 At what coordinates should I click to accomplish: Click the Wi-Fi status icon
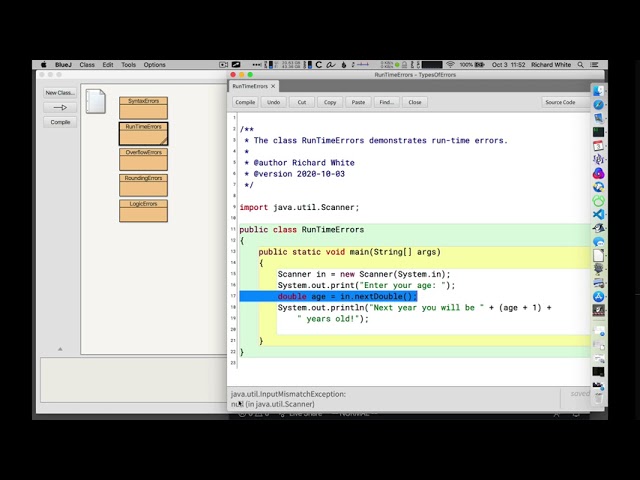450,64
